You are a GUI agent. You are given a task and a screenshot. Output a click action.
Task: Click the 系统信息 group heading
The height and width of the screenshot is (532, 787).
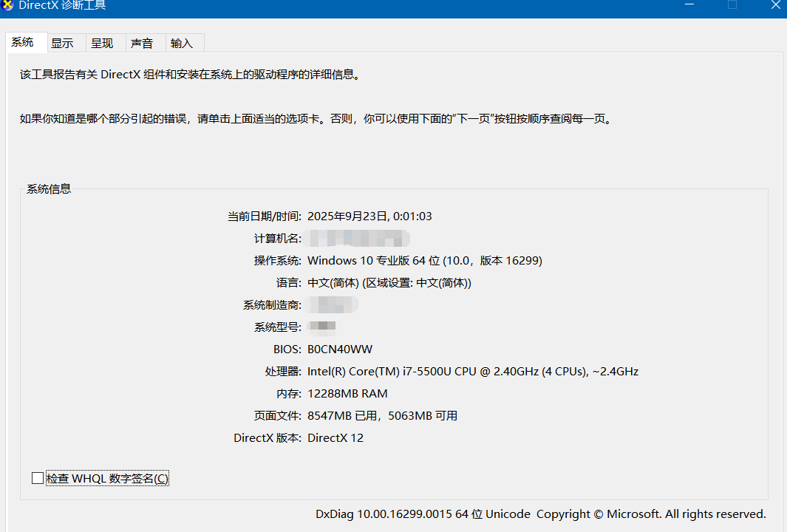[47, 188]
